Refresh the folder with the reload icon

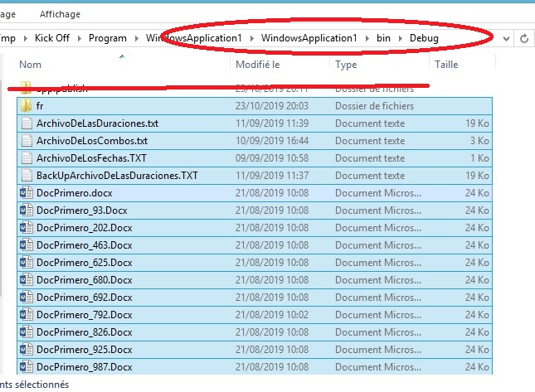point(524,38)
